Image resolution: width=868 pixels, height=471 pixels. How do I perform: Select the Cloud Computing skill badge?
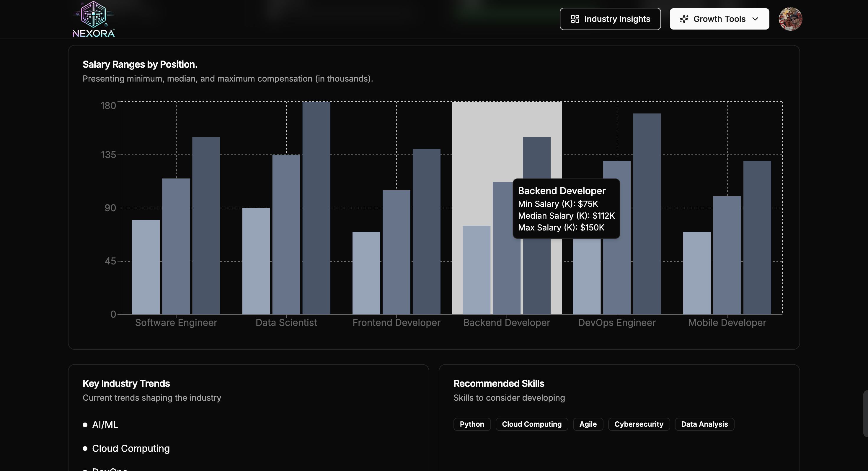531,424
